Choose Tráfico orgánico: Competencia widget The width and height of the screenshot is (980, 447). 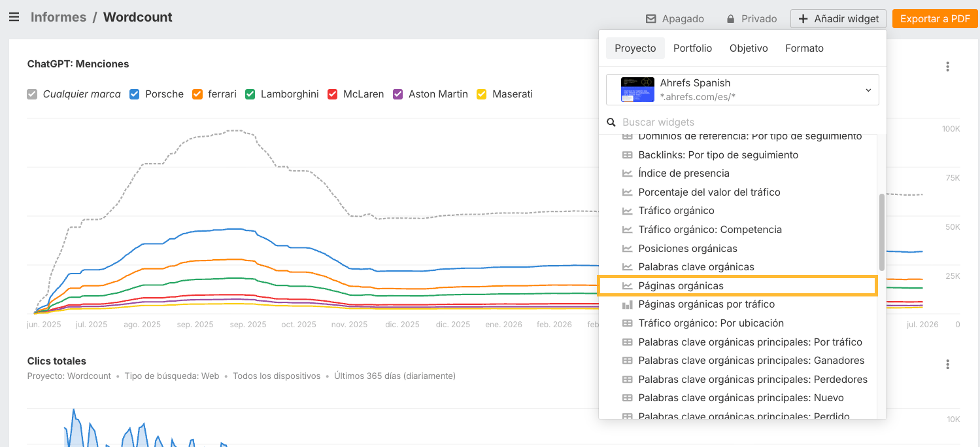point(737,230)
